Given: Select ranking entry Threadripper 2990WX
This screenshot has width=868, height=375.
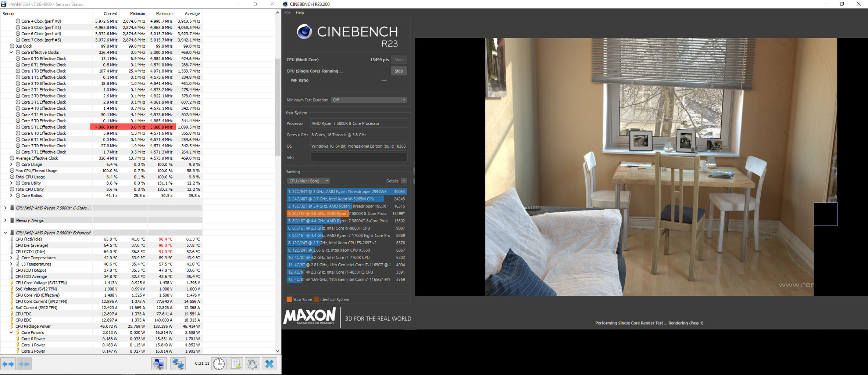Looking at the screenshot, I should pos(347,191).
